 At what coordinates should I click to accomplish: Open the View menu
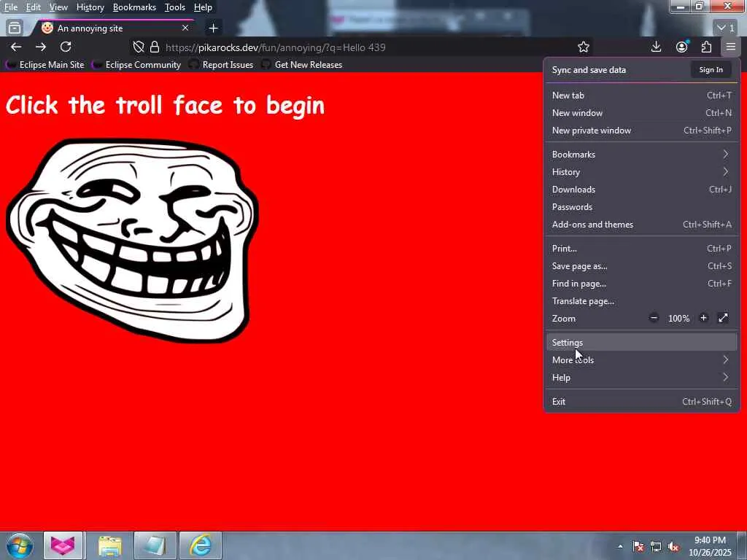(58, 7)
